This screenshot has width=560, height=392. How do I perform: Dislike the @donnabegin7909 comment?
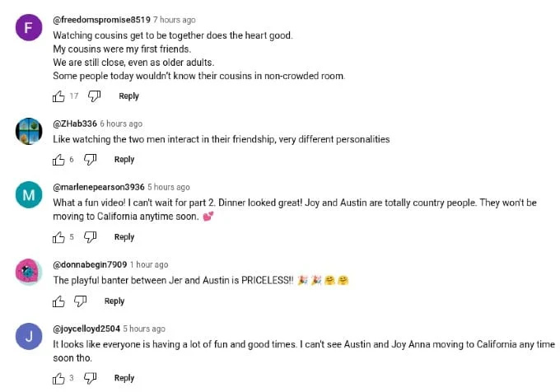(x=81, y=301)
